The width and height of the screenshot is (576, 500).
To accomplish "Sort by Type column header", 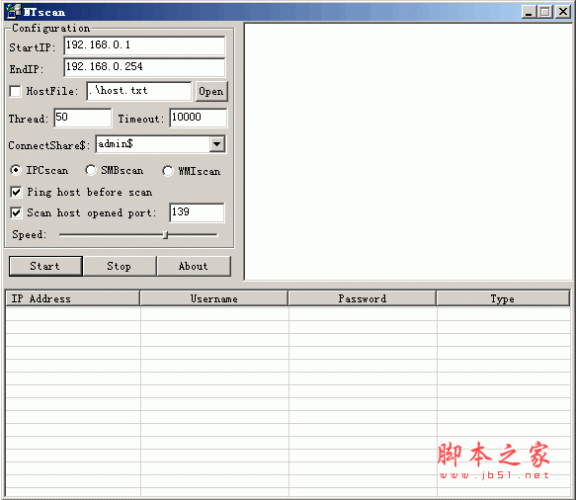I will (x=503, y=298).
